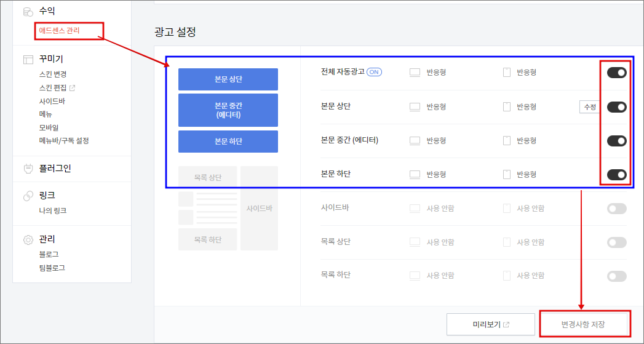Click desktop icon in 본문 중간 (에디터) row
The image size is (644, 344).
click(415, 140)
